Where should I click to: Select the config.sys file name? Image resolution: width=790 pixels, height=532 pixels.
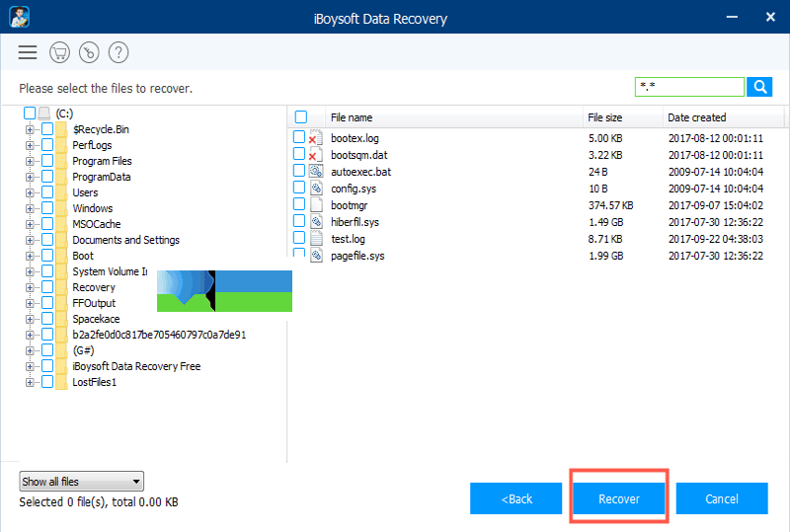(x=354, y=189)
